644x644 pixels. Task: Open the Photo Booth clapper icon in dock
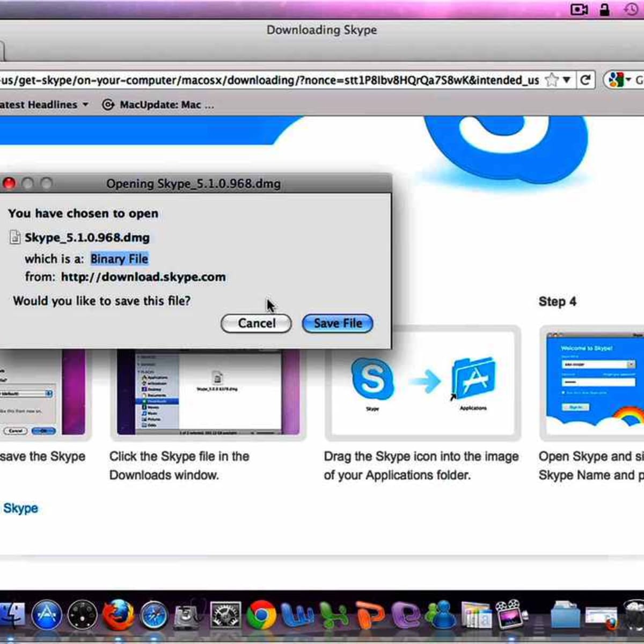pyautogui.click(x=511, y=615)
